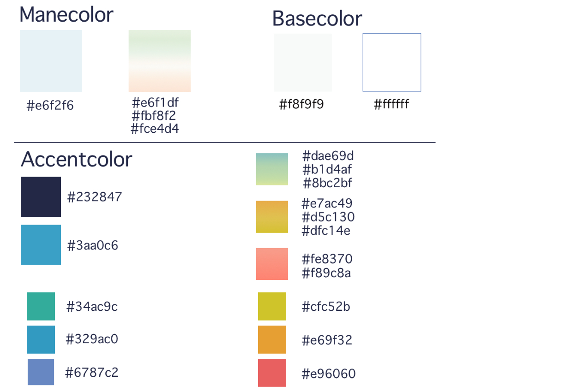Screen dimensions: 577x392
Task: Click the Basecolor heading
Action: pos(317,18)
